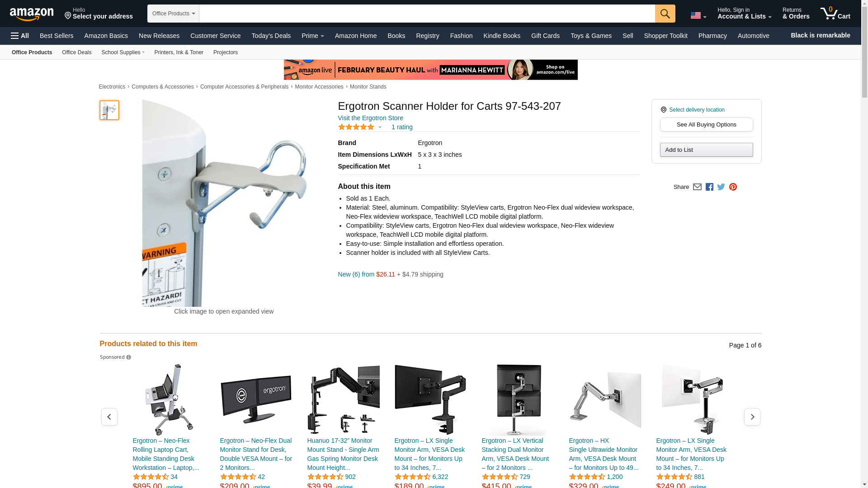Open the All hamburger menu
The width and height of the screenshot is (868, 488).
click(20, 36)
